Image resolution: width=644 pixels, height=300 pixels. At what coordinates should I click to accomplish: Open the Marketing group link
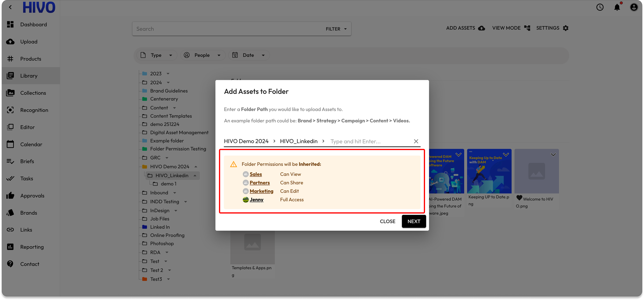[261, 191]
